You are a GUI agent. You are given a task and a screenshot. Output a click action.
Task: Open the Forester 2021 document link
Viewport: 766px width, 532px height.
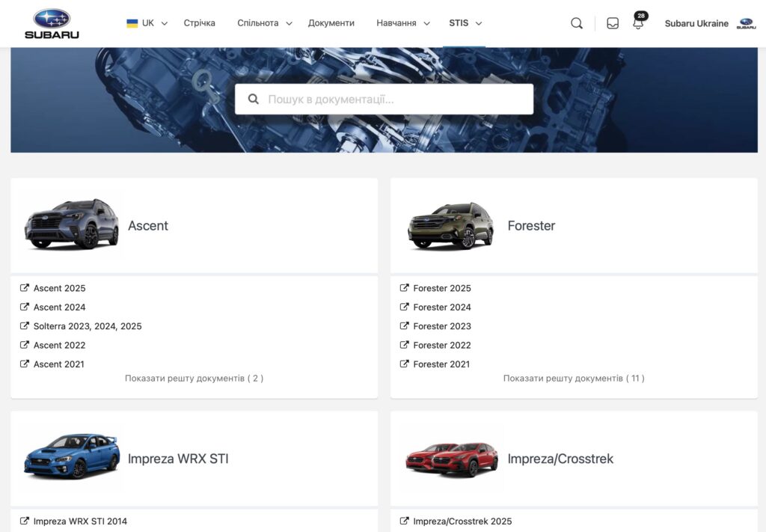[441, 364]
